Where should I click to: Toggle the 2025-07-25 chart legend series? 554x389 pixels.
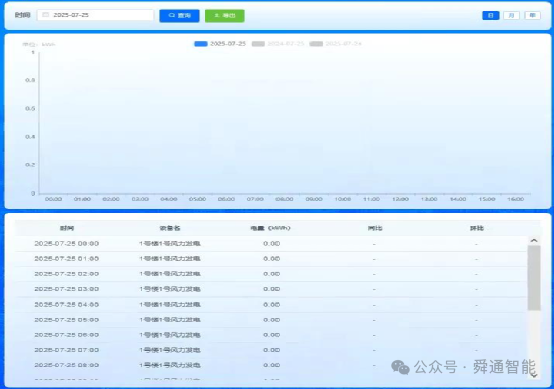pyautogui.click(x=220, y=44)
